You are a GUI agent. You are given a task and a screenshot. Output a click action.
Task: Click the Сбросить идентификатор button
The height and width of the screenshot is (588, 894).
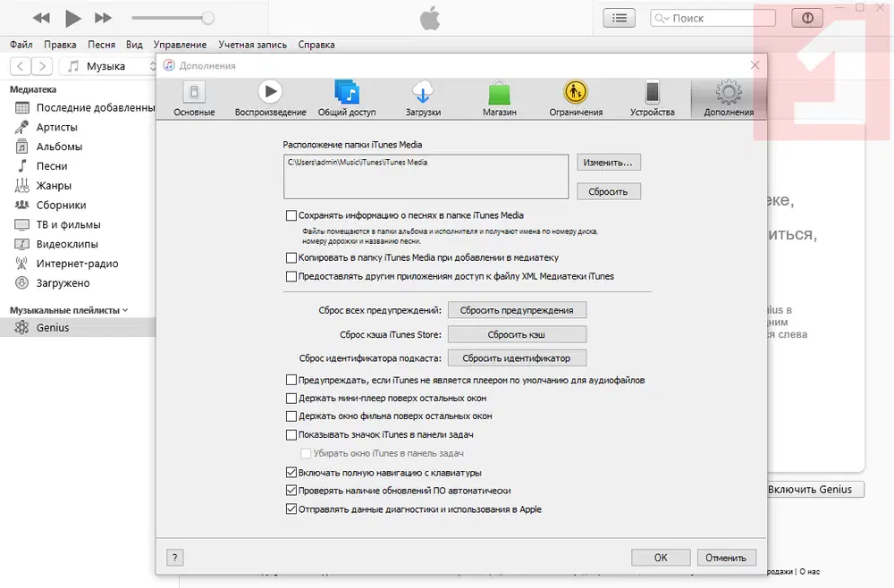(517, 358)
